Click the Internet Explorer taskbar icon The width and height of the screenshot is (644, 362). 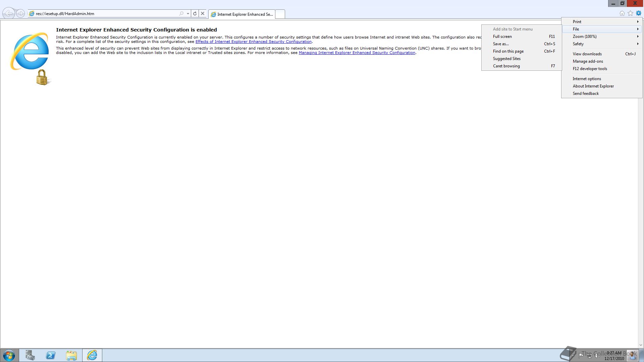(x=92, y=355)
